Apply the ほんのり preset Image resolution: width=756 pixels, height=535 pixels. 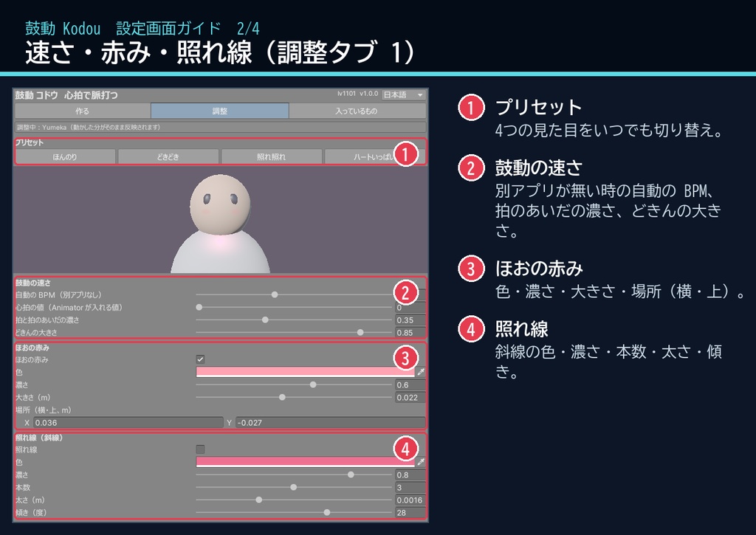(65, 156)
